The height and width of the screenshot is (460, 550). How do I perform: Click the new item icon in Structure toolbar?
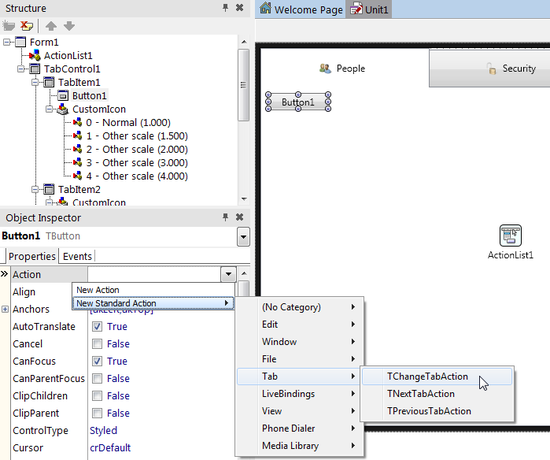[9, 26]
